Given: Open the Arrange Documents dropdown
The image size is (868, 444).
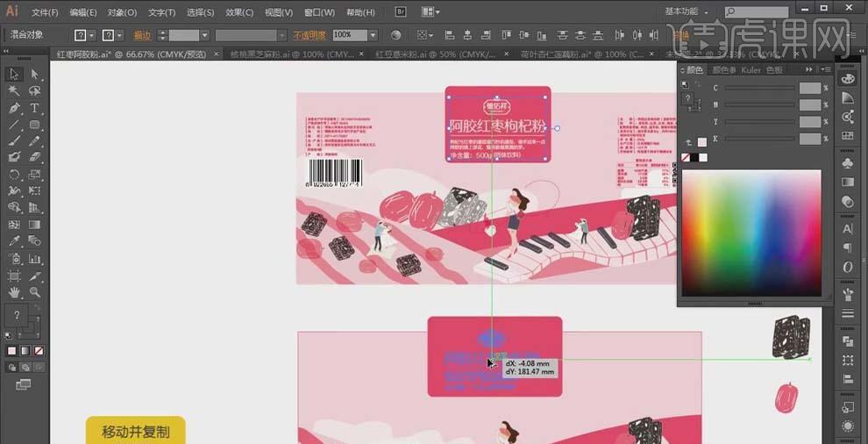Looking at the screenshot, I should [x=430, y=11].
